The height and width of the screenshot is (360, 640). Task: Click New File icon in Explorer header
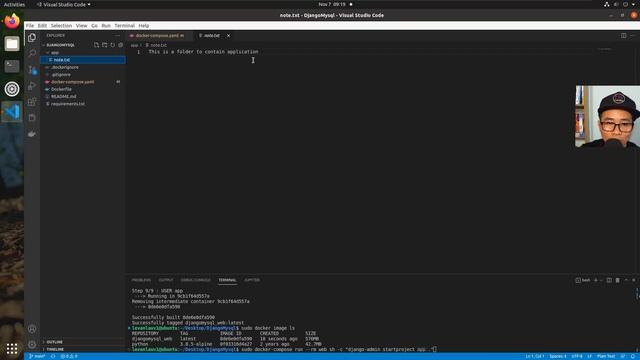coord(96,45)
